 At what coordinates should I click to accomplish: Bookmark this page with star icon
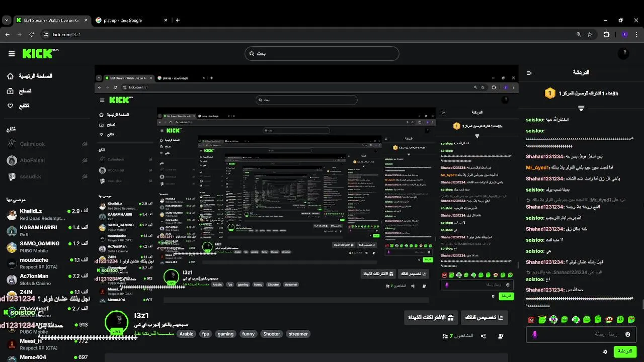click(x=590, y=34)
